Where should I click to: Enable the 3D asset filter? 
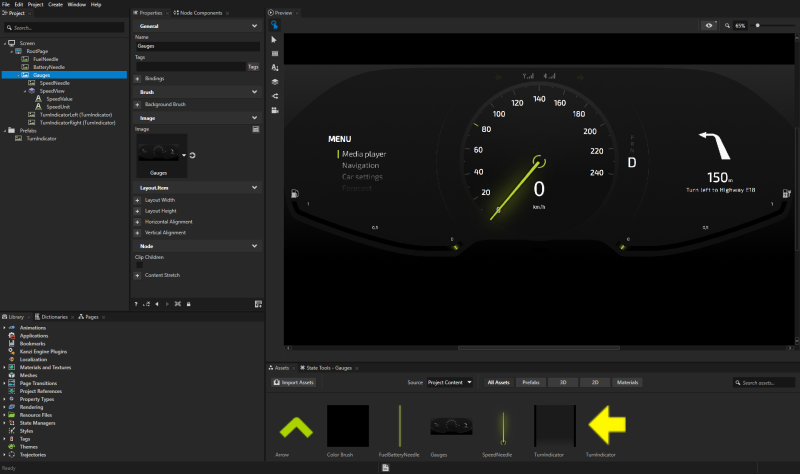[564, 382]
